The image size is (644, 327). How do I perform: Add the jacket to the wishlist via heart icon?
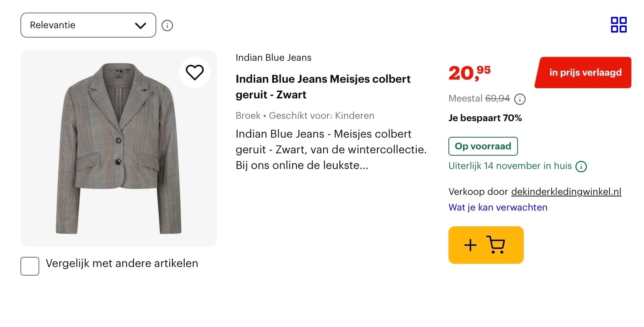pyautogui.click(x=194, y=72)
